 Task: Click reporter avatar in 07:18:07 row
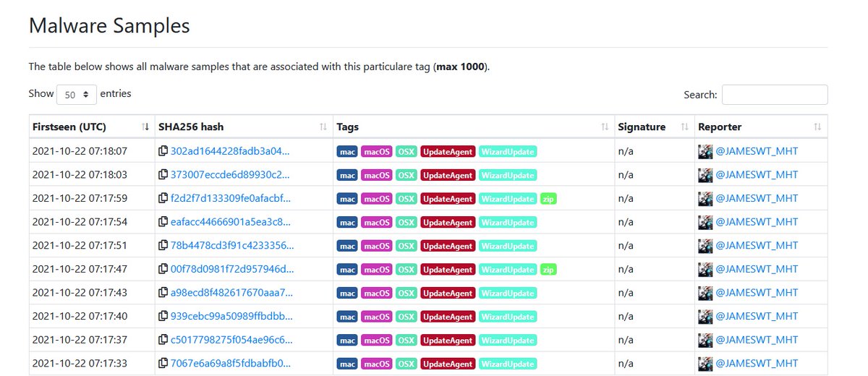pos(705,151)
